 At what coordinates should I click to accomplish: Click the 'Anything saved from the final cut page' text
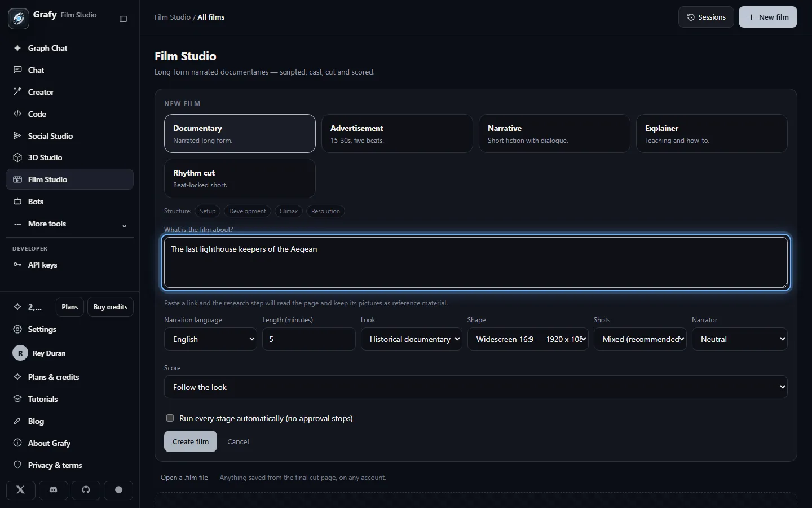click(303, 478)
